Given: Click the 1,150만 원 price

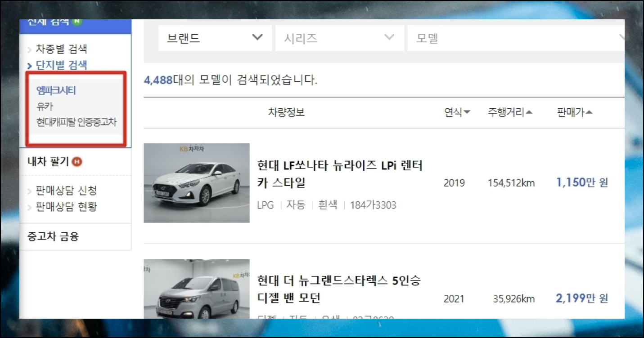Looking at the screenshot, I should 582,182.
